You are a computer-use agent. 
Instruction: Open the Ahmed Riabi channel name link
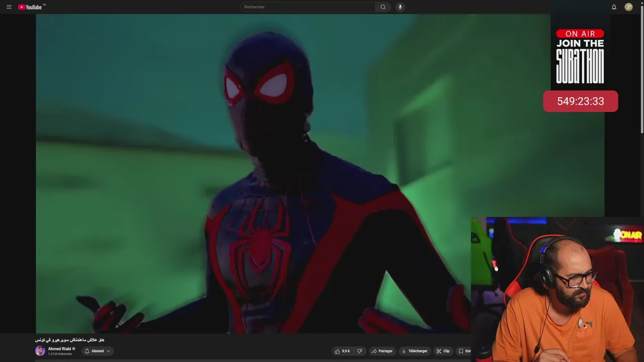59,348
